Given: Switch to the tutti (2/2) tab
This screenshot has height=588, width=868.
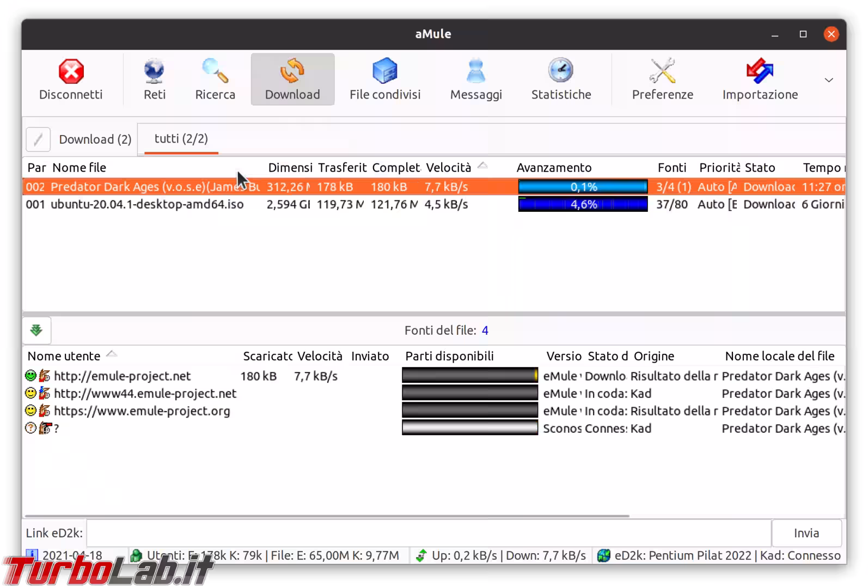Looking at the screenshot, I should (181, 139).
